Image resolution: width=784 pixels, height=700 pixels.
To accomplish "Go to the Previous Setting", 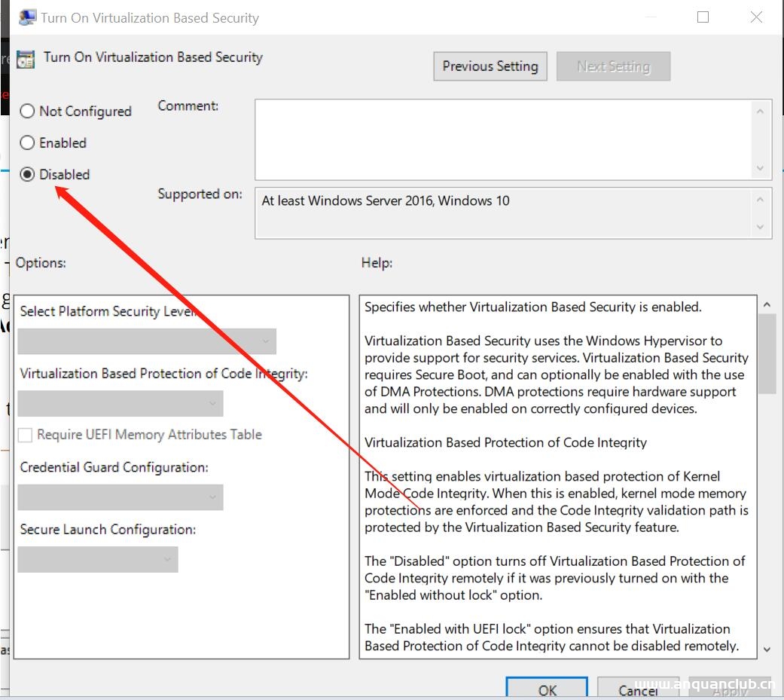I will (x=490, y=66).
